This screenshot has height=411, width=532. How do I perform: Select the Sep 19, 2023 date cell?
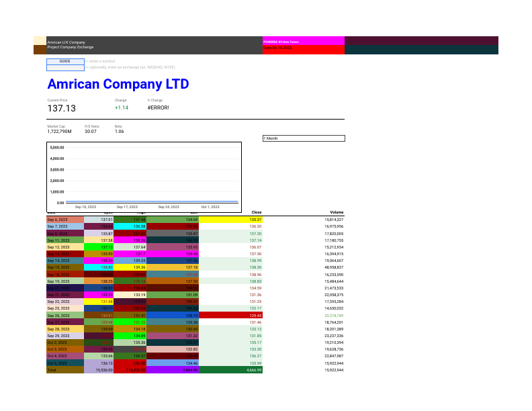click(65, 281)
